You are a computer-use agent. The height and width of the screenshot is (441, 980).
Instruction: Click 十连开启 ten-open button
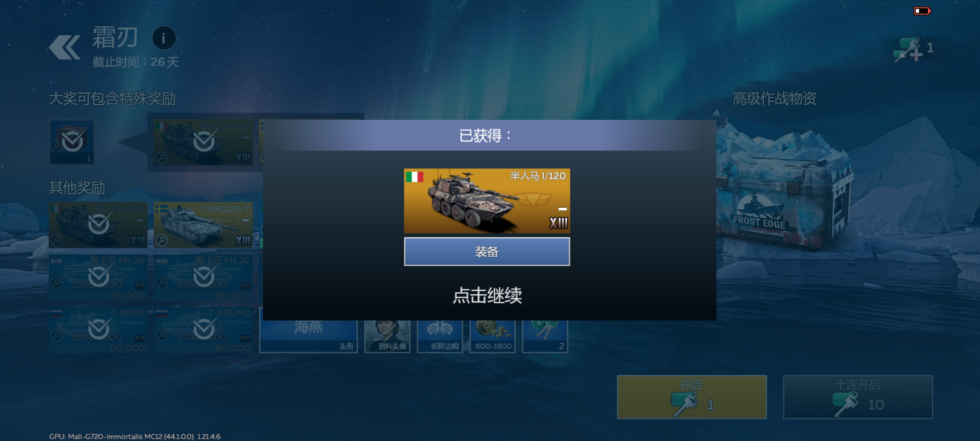click(x=858, y=397)
